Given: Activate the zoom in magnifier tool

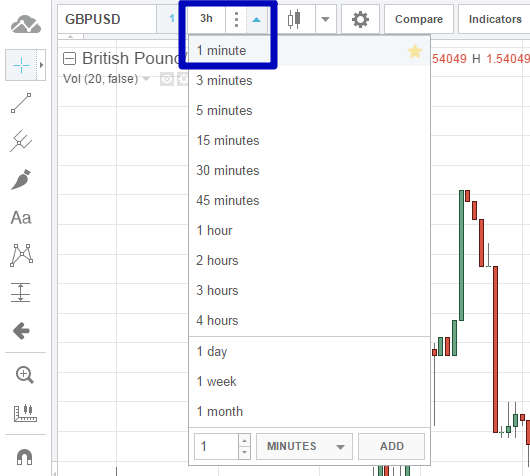Looking at the screenshot, I should (25, 375).
